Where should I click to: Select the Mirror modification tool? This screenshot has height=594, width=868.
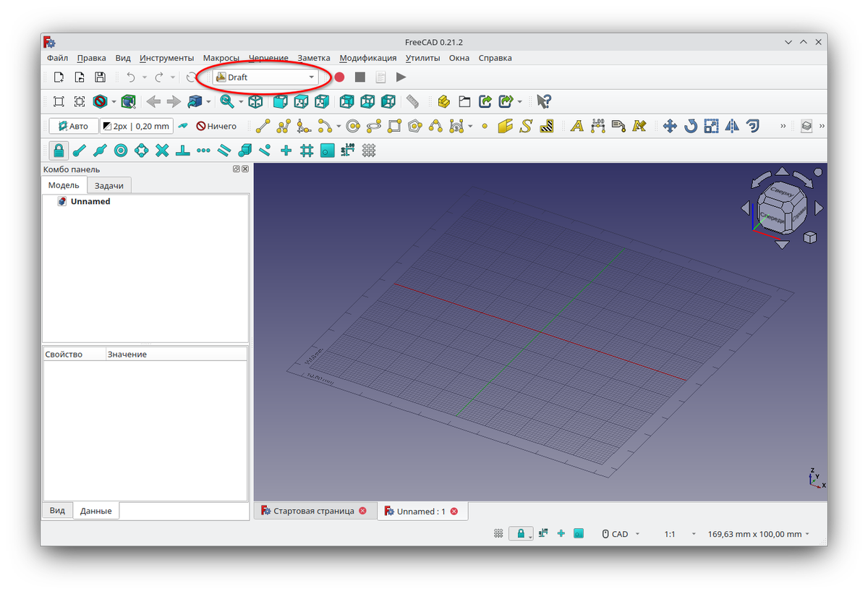[x=732, y=126]
